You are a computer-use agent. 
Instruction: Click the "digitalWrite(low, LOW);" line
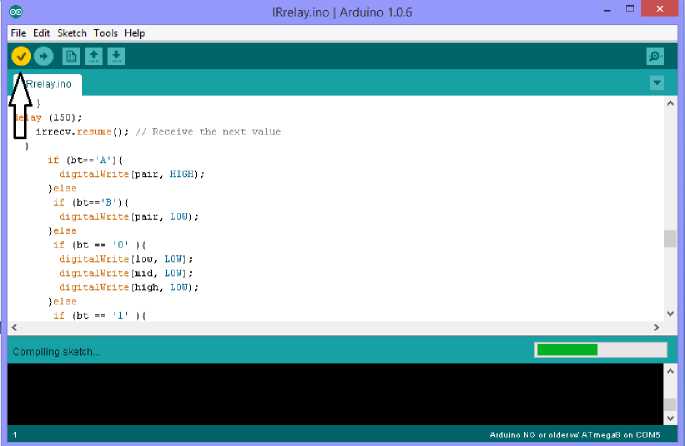[126, 259]
